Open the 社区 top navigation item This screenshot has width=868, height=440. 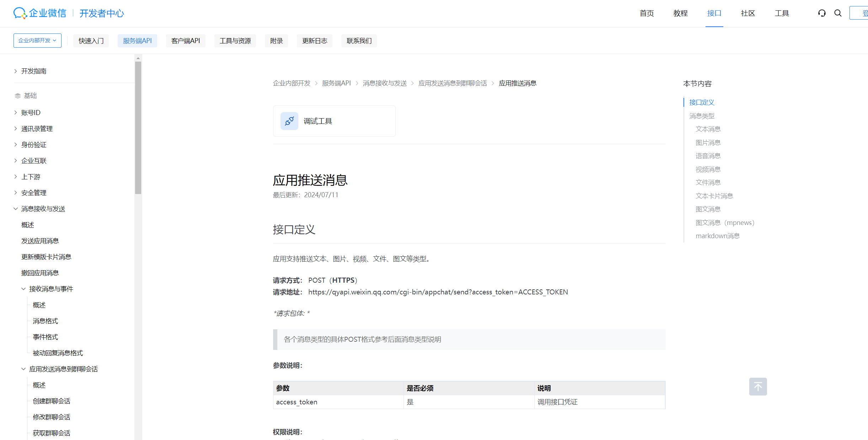point(748,13)
